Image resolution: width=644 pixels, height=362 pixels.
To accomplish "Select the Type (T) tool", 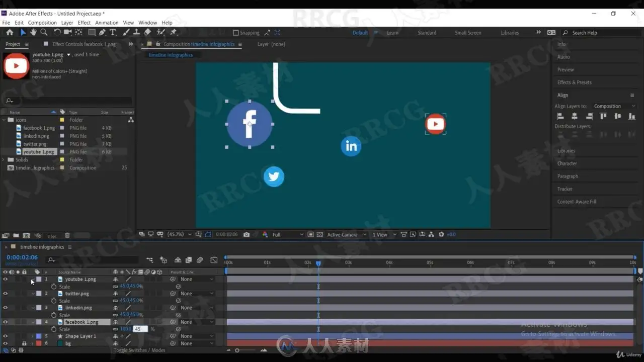I will tap(113, 32).
